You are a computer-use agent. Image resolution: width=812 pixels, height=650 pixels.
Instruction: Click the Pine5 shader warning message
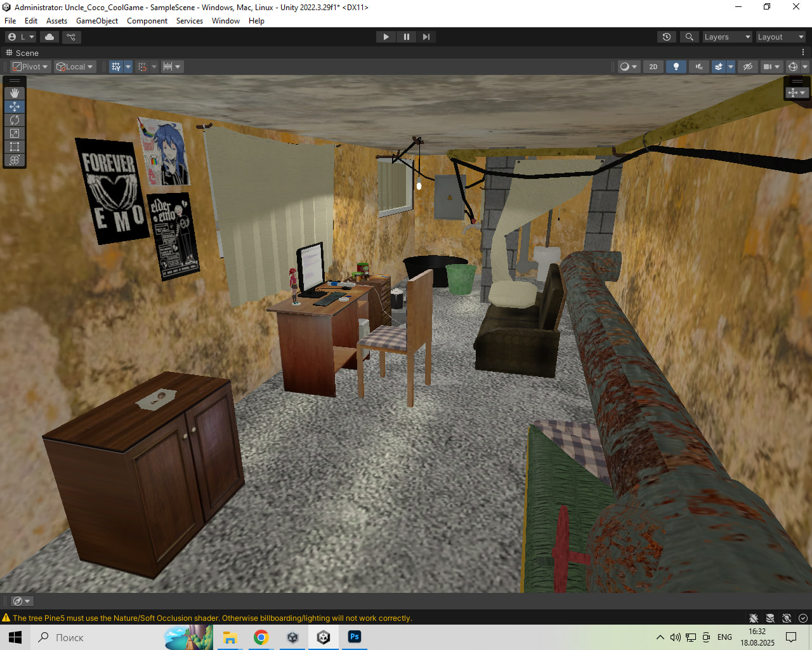212,618
